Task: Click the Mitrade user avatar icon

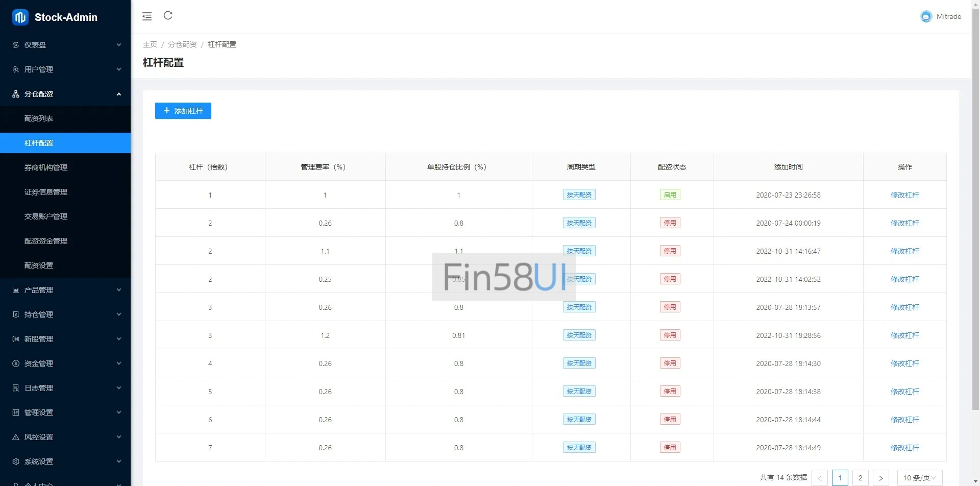Action: pos(926,17)
